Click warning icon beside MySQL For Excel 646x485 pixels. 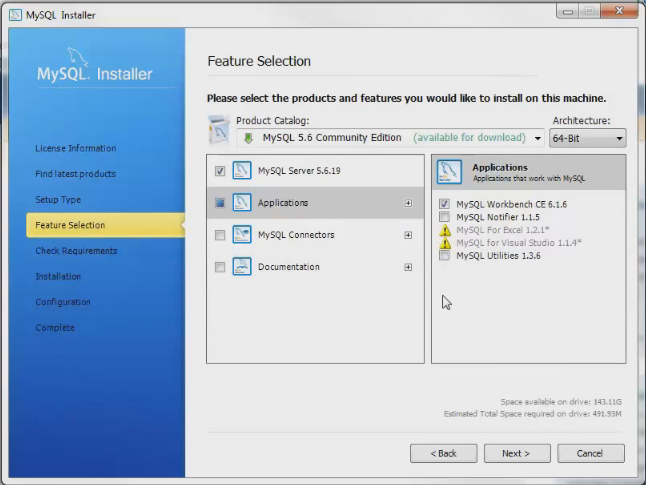[x=445, y=230]
